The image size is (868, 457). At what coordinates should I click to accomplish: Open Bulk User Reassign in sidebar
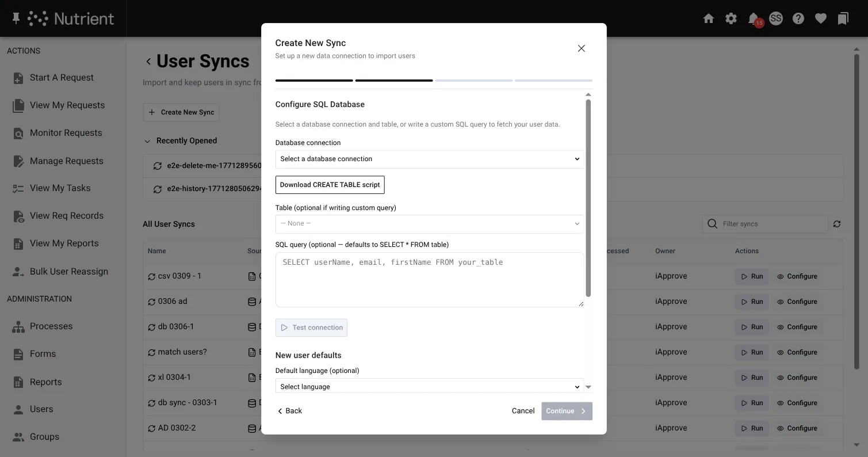tap(62, 272)
